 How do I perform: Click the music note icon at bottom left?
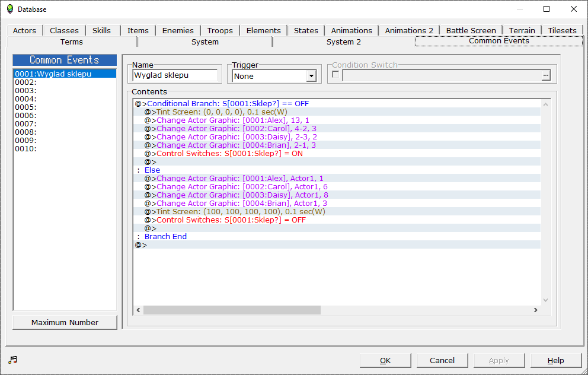click(13, 360)
